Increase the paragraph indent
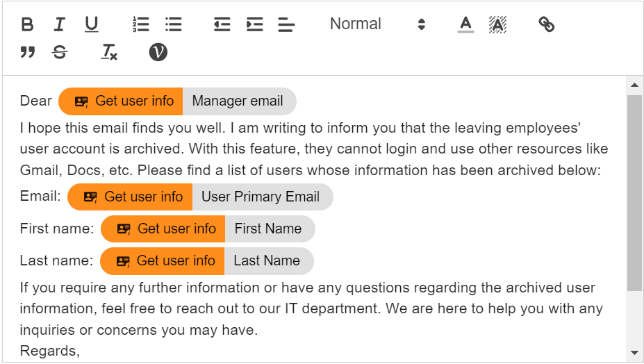644x364 pixels. 254,25
